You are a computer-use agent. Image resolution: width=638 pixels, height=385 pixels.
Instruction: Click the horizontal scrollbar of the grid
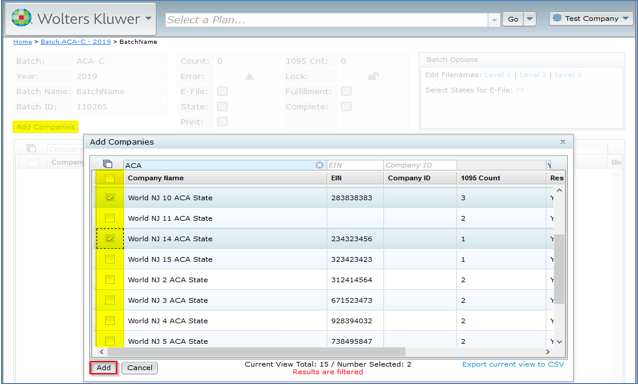256,352
